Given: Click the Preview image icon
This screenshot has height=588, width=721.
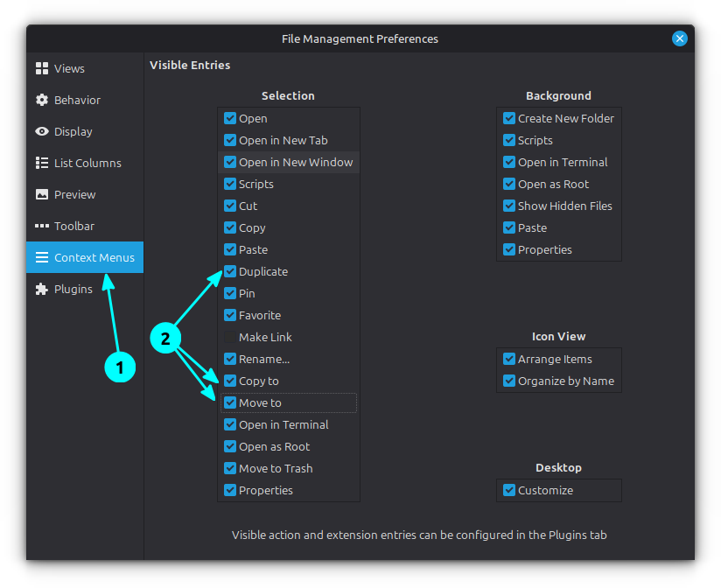Looking at the screenshot, I should point(41,194).
